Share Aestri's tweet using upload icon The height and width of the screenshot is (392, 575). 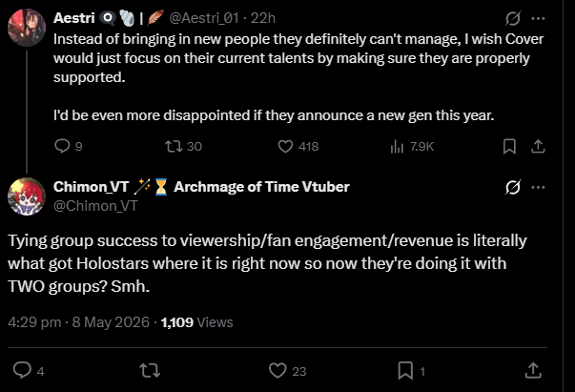[538, 146]
